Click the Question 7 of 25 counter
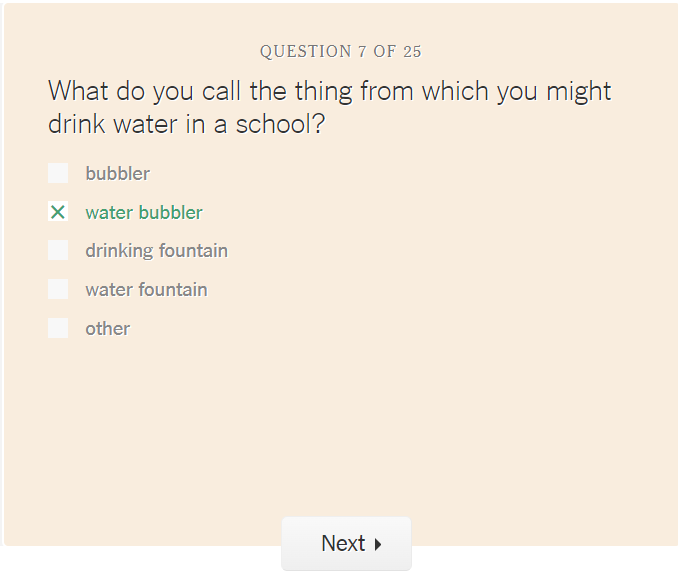The image size is (678, 578). (x=341, y=51)
